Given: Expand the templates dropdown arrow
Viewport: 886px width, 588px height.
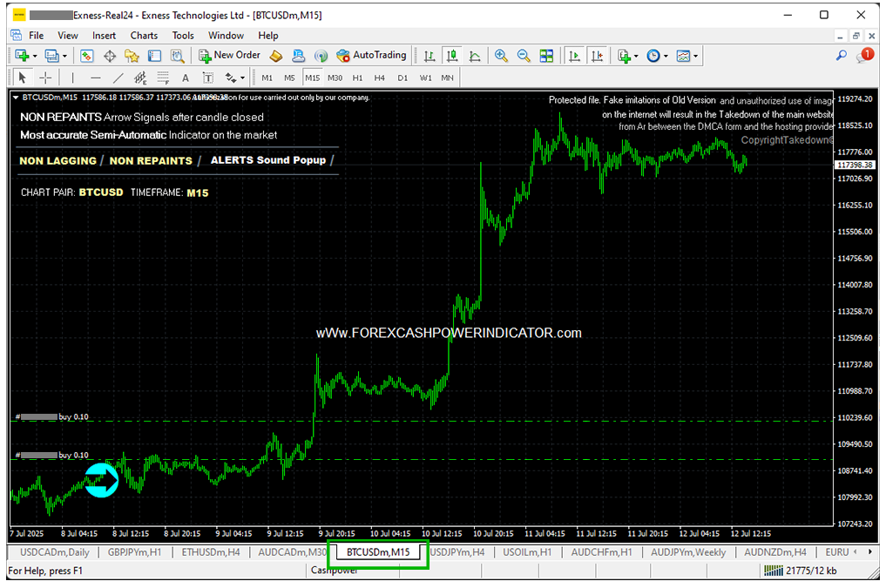Looking at the screenshot, I should coord(695,56).
